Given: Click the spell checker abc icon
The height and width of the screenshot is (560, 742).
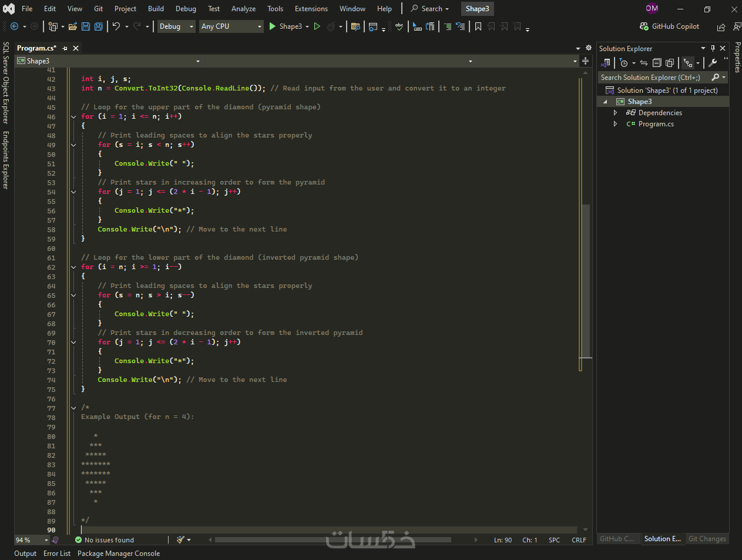Looking at the screenshot, I should pos(399,26).
